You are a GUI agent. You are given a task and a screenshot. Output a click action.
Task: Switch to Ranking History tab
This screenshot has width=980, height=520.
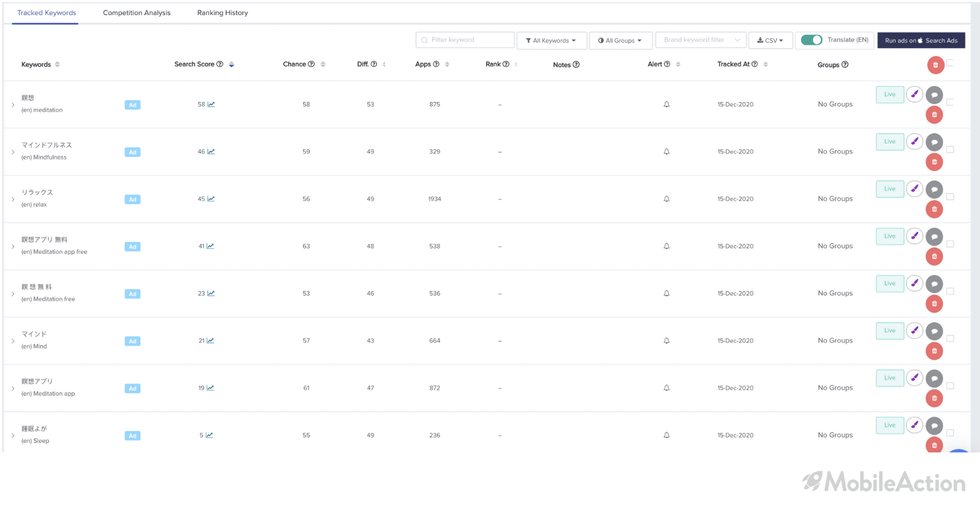(x=223, y=13)
